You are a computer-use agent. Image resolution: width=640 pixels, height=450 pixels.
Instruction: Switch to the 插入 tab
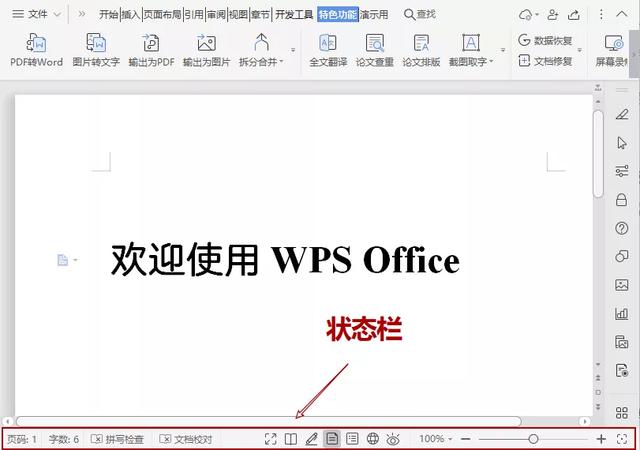pyautogui.click(x=131, y=15)
